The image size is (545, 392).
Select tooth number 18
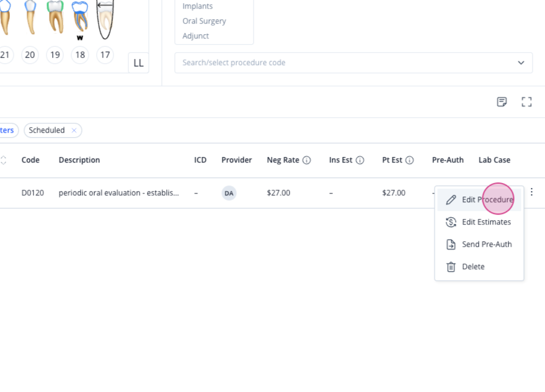80,55
